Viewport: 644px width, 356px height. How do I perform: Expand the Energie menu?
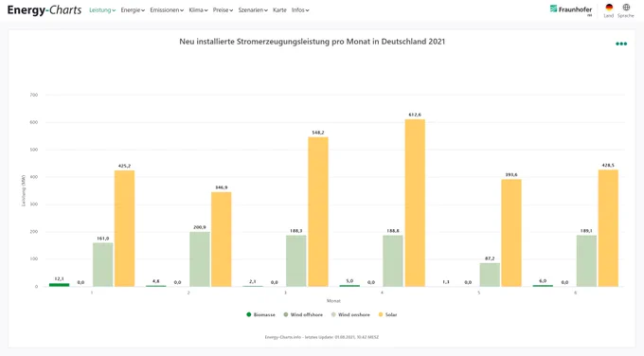(133, 10)
